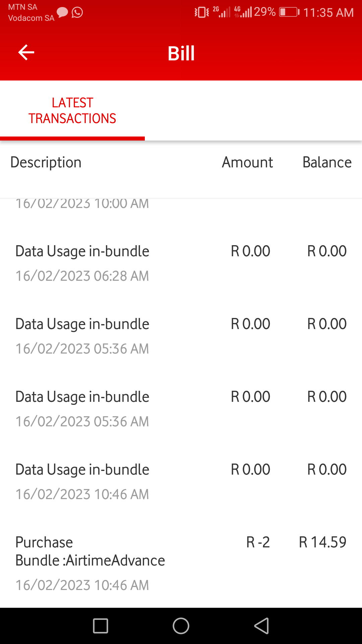The height and width of the screenshot is (644, 362).
Task: Tap the battery icon in status bar
Action: click(x=289, y=12)
